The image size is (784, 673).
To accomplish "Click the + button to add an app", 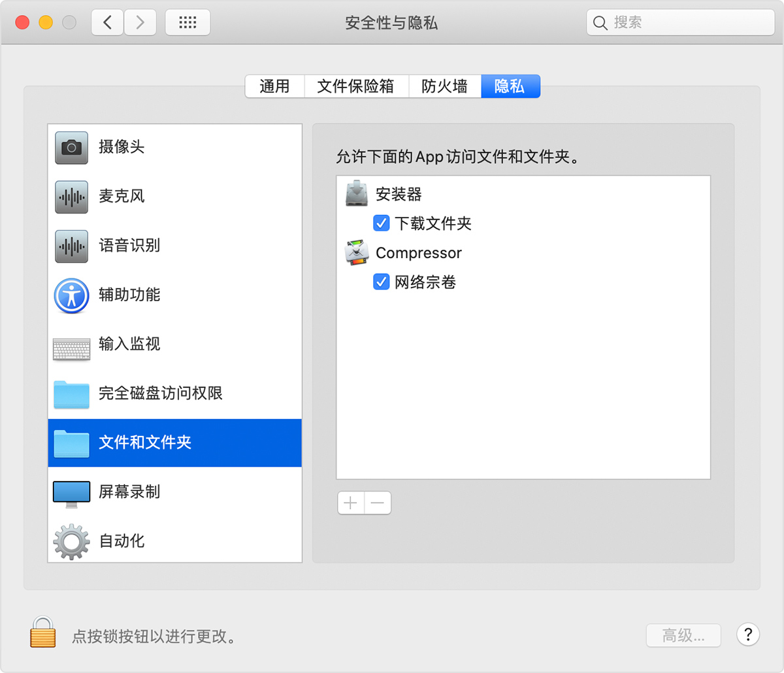I will click(350, 502).
